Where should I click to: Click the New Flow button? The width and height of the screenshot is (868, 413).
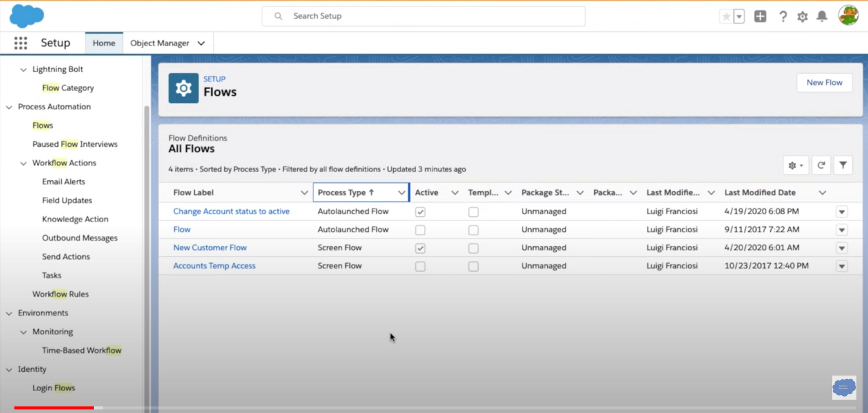824,83
